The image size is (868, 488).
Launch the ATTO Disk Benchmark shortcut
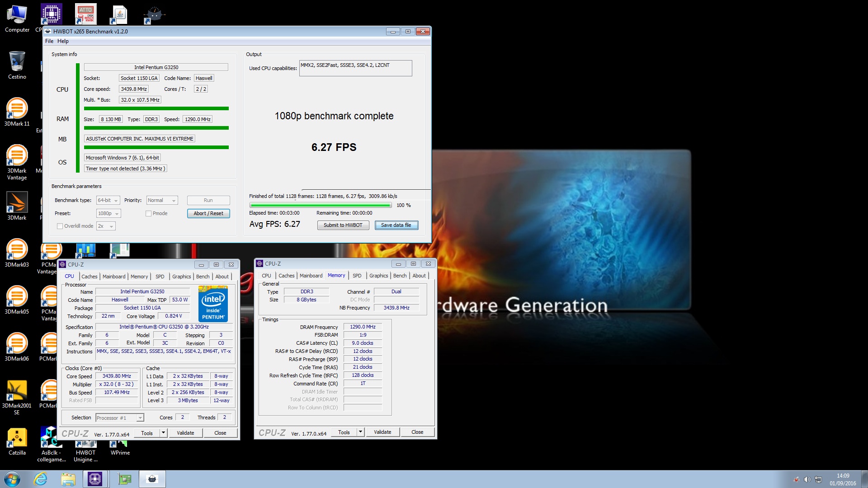pos(85,14)
